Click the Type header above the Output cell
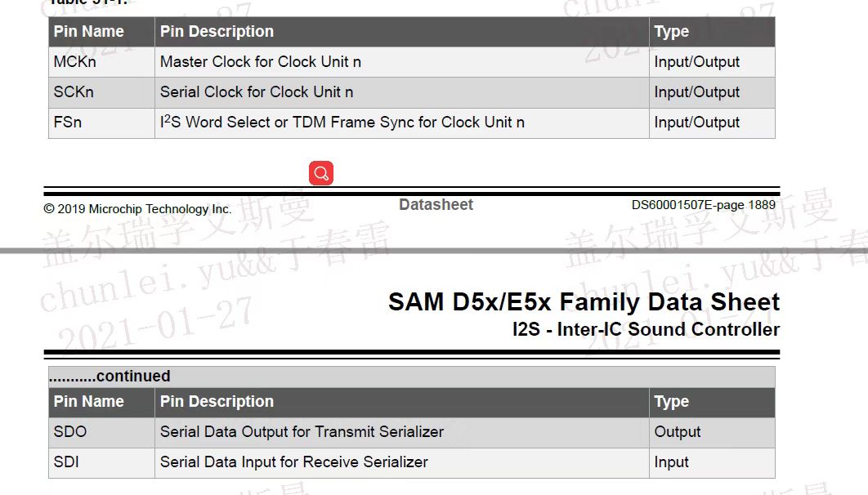 pos(672,402)
